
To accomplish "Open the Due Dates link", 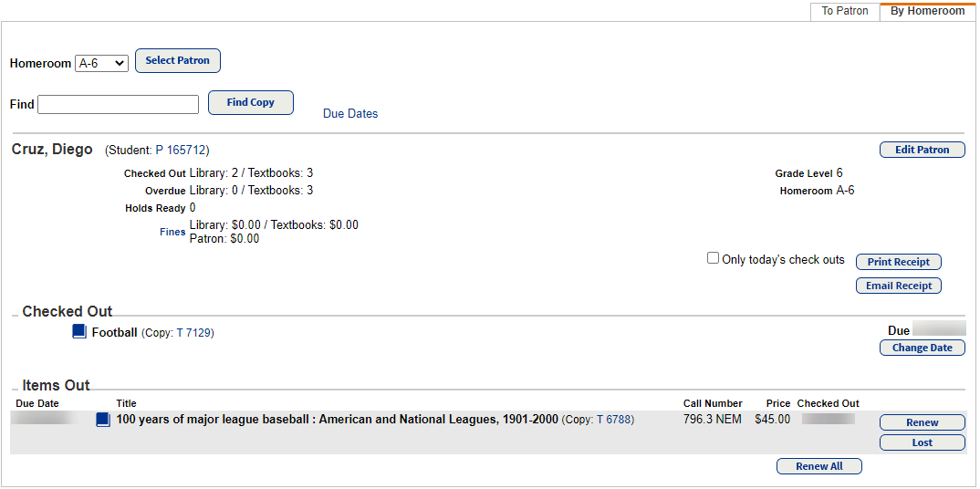I will [x=350, y=114].
